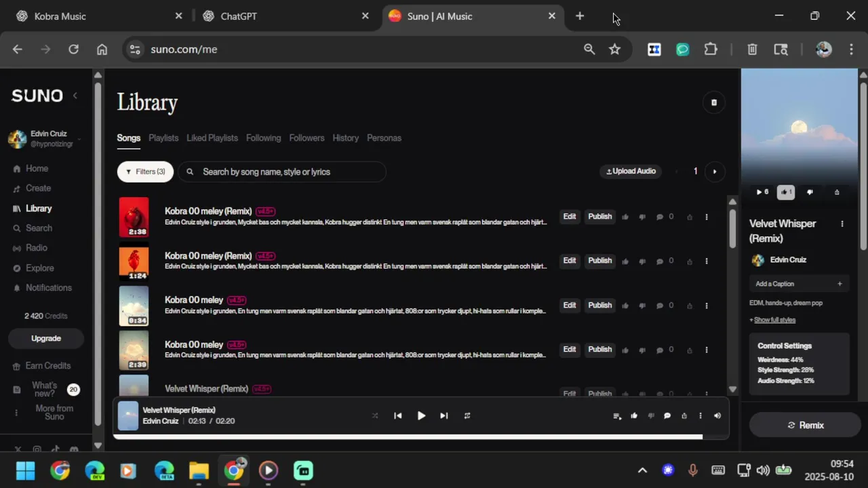This screenshot has width=868, height=488.
Task: Open more options for 1:24 remix song
Action: click(x=707, y=262)
